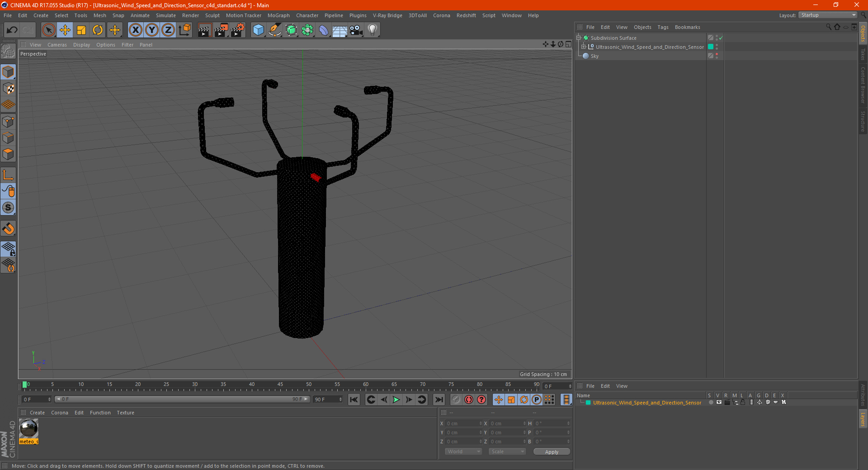Go to end of animation

click(439, 399)
